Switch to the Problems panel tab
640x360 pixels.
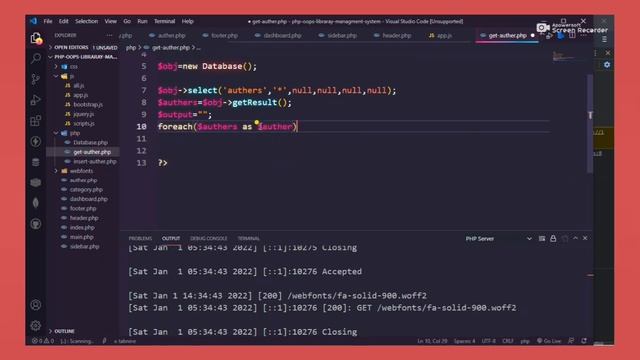140,238
